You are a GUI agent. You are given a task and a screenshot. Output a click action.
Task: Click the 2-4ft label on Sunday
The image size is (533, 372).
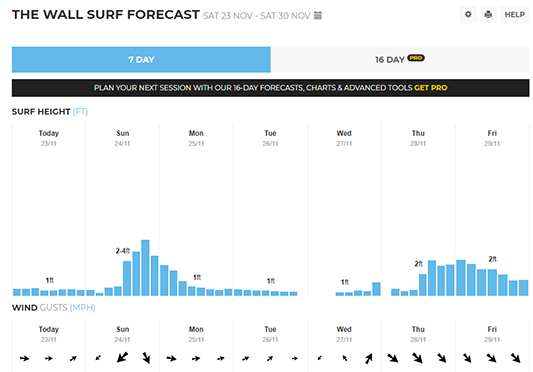coord(123,251)
